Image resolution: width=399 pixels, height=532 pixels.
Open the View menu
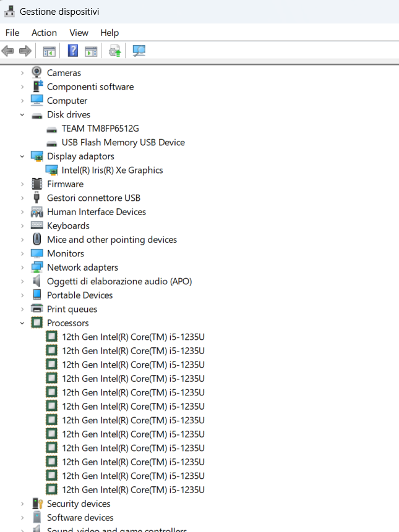(x=79, y=33)
